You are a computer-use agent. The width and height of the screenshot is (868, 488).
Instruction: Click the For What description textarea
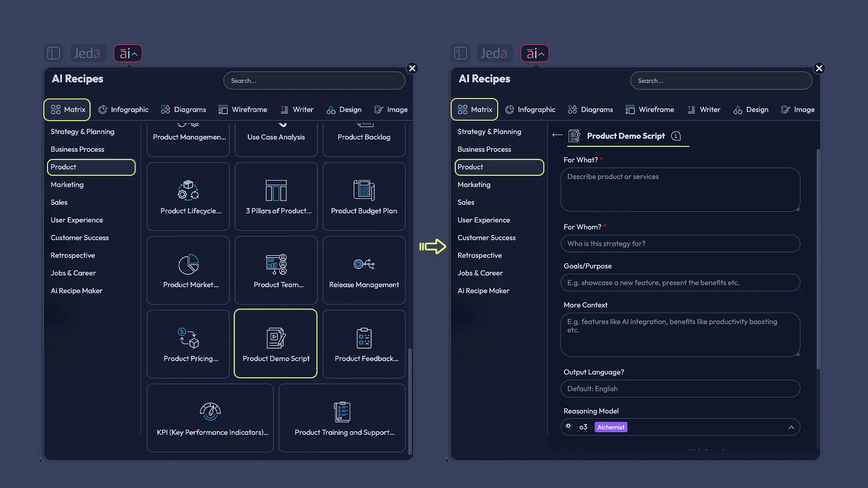tap(680, 190)
